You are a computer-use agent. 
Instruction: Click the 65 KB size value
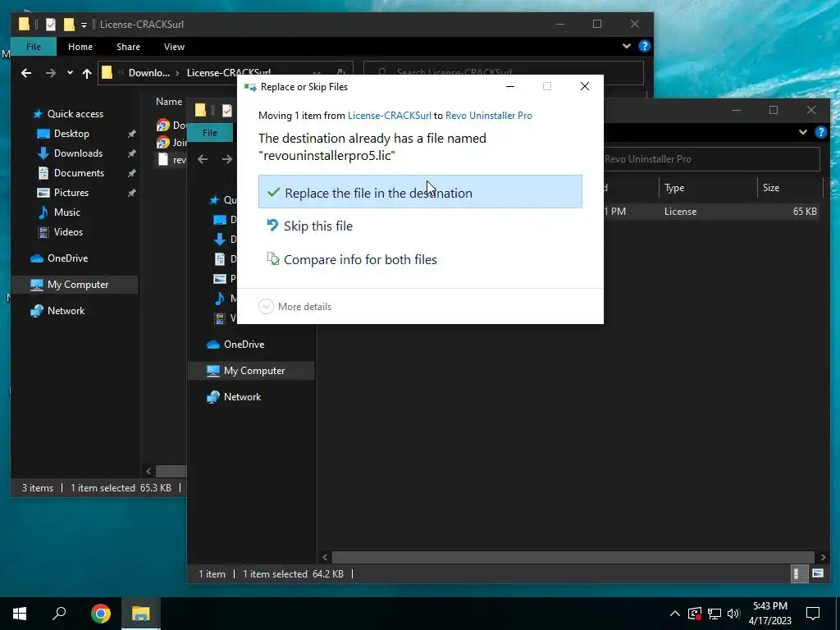point(805,212)
